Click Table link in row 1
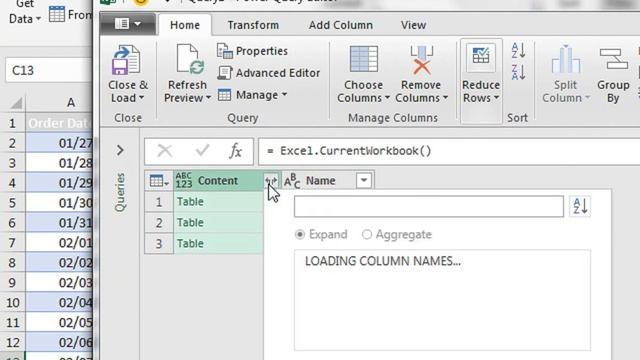The height and width of the screenshot is (360, 640). click(x=190, y=202)
